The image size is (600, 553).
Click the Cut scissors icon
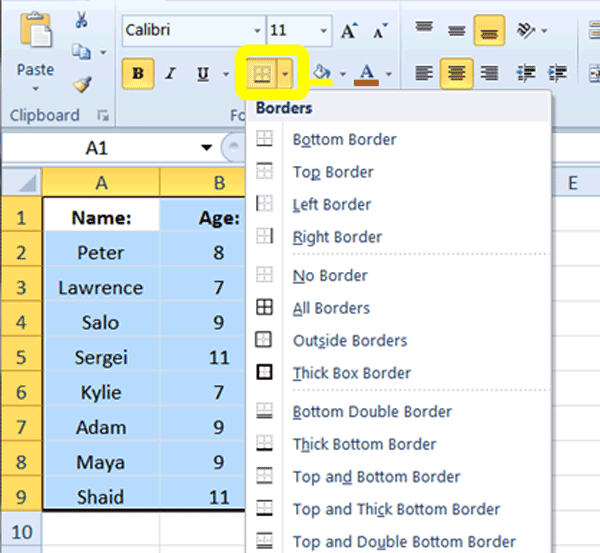click(x=81, y=20)
